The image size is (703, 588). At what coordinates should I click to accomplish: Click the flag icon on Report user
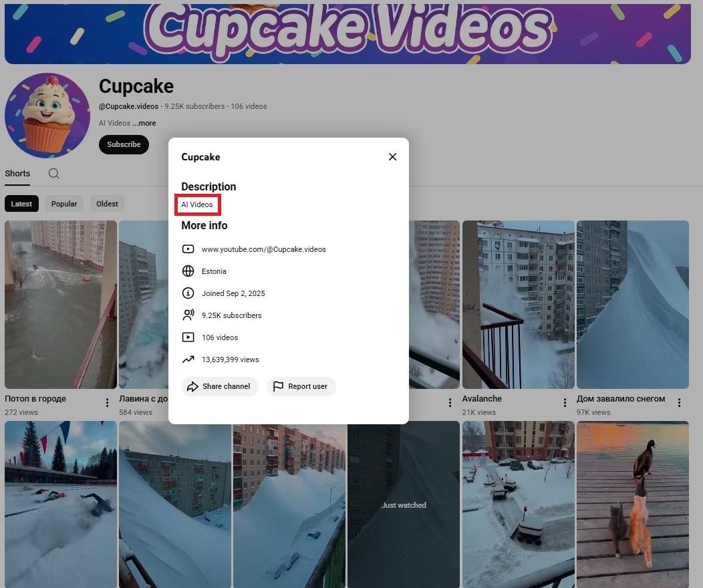(x=279, y=386)
